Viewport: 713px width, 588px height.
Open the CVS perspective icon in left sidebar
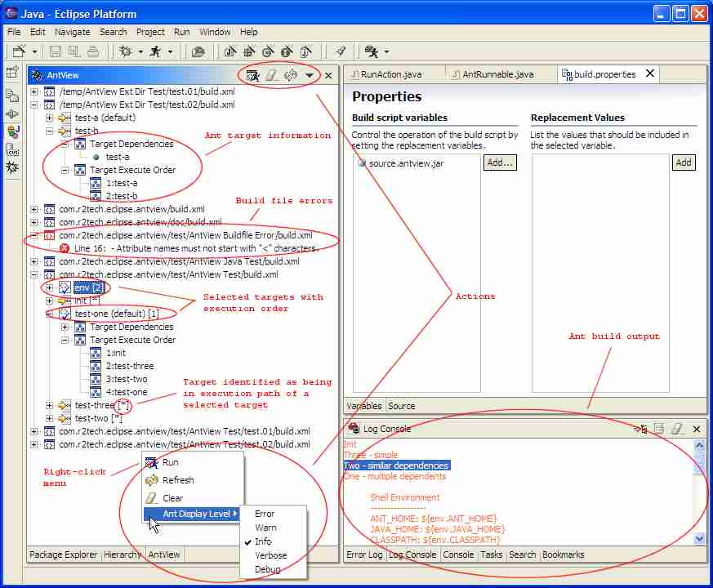tap(12, 149)
